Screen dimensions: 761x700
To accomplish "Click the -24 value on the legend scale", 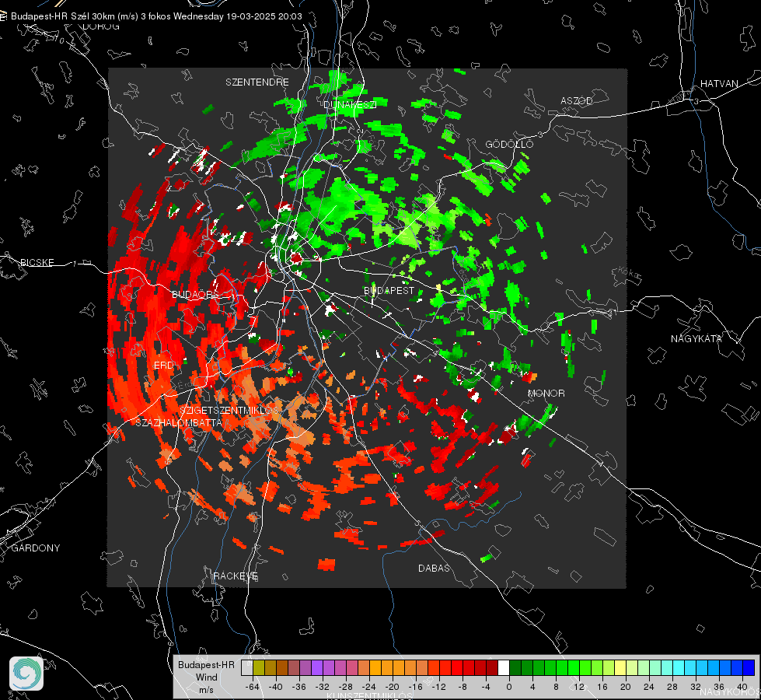I will point(369,687).
